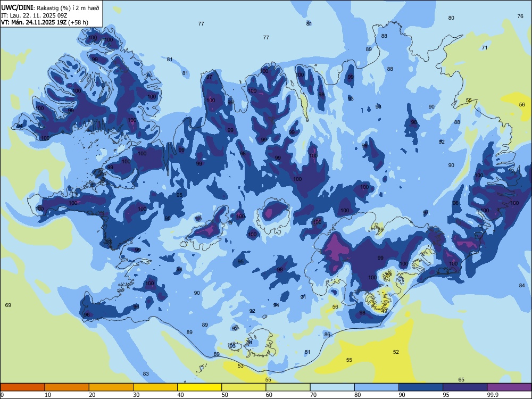This screenshot has width=532, height=399.
Task: Click the 71 humidity value on the map
Action: coord(485,48)
